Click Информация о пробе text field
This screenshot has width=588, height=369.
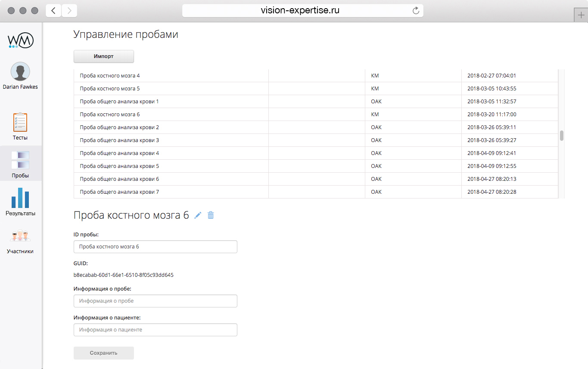[x=155, y=301]
